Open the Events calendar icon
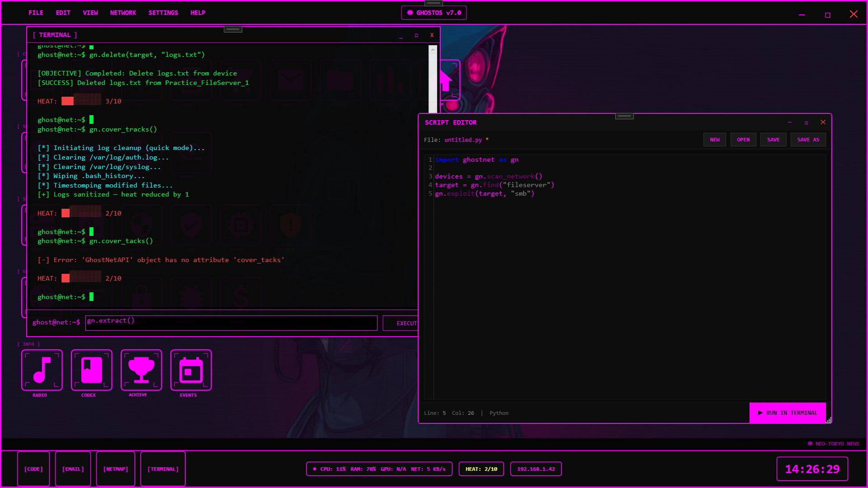 coord(191,370)
